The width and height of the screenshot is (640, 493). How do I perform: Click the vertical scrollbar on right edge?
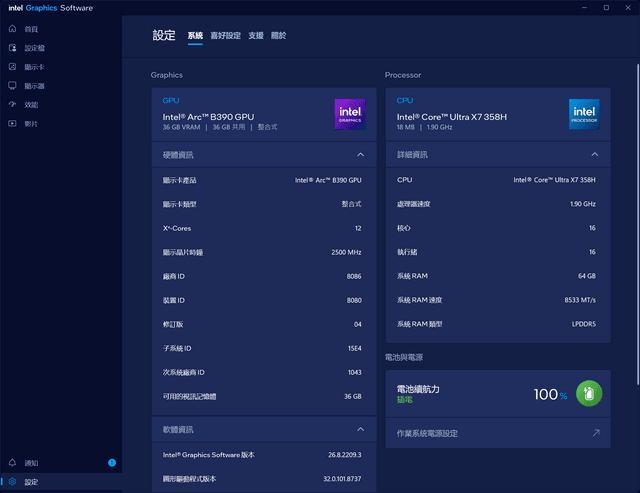coord(638,224)
